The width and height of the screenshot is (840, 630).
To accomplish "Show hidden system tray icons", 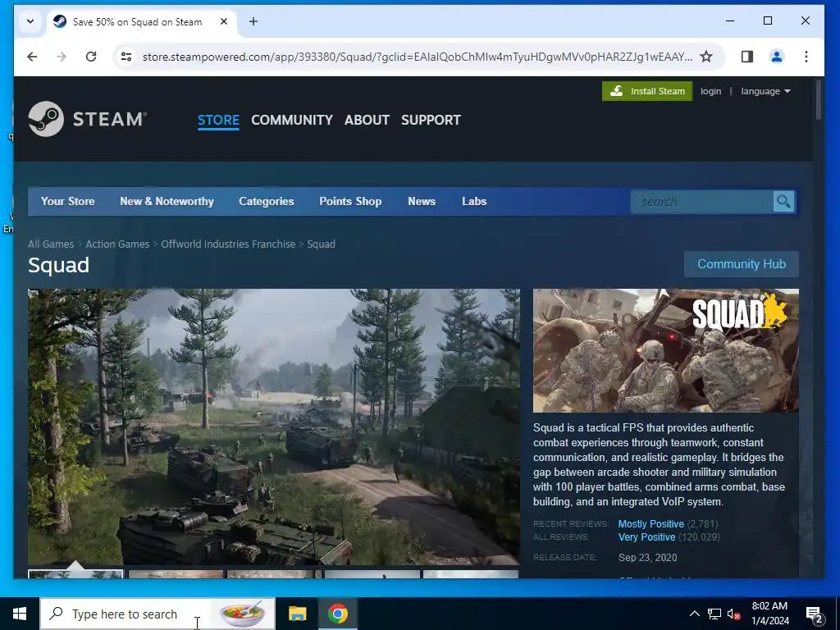I will [x=694, y=614].
